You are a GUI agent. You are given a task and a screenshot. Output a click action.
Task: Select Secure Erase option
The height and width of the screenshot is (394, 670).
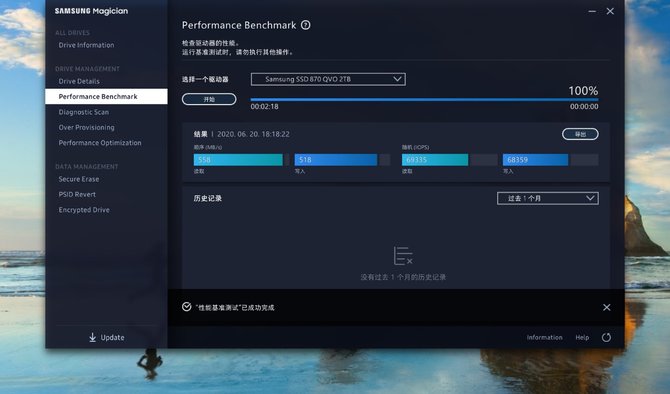tap(79, 179)
